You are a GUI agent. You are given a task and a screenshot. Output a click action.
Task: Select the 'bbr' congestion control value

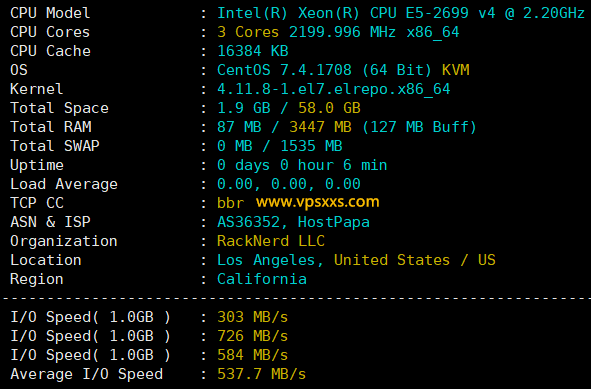230,203
